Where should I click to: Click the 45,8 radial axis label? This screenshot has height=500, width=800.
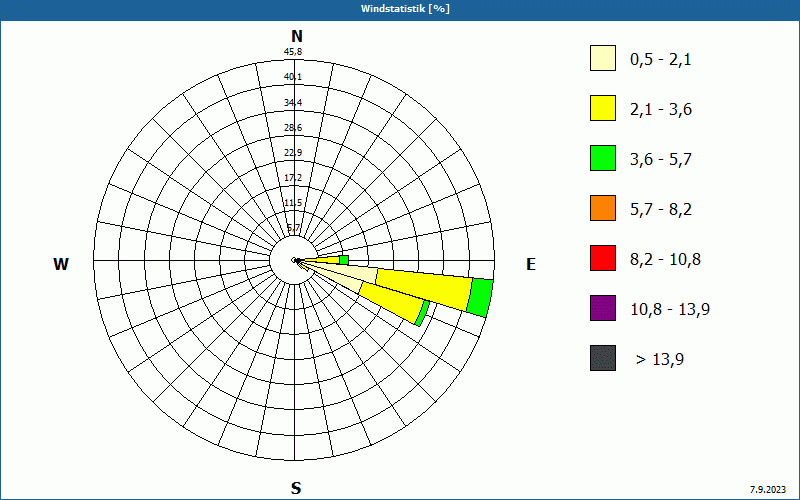point(293,52)
